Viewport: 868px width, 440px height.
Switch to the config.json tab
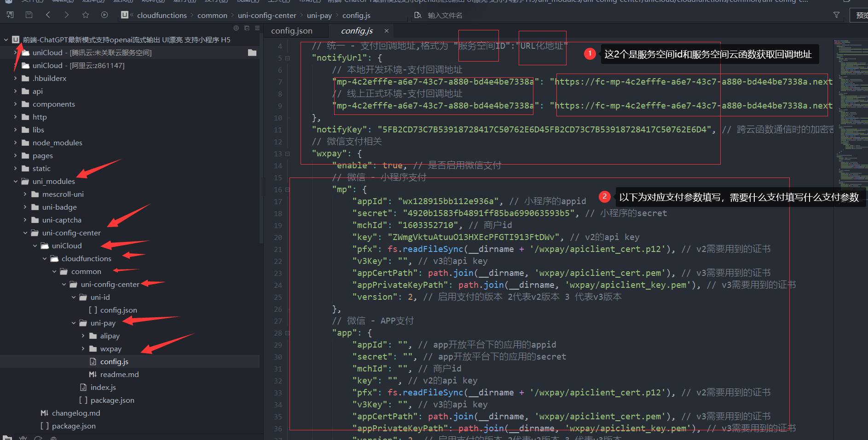click(x=292, y=31)
